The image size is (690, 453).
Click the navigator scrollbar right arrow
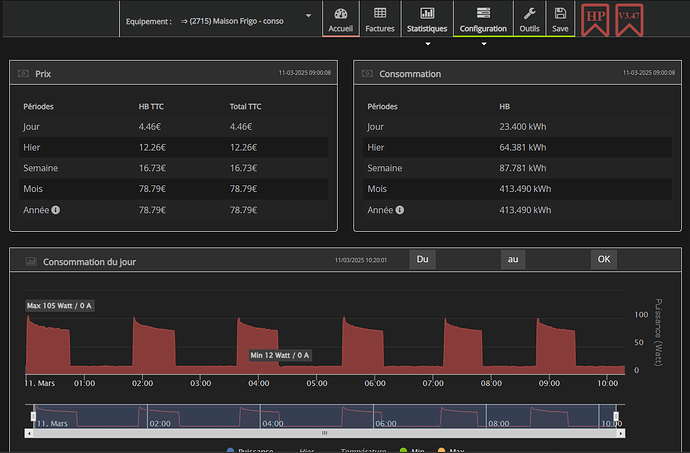[x=620, y=434]
